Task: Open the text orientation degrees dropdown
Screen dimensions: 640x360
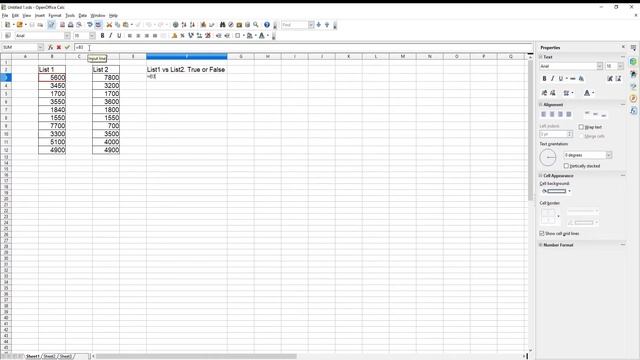Action: click(x=609, y=155)
